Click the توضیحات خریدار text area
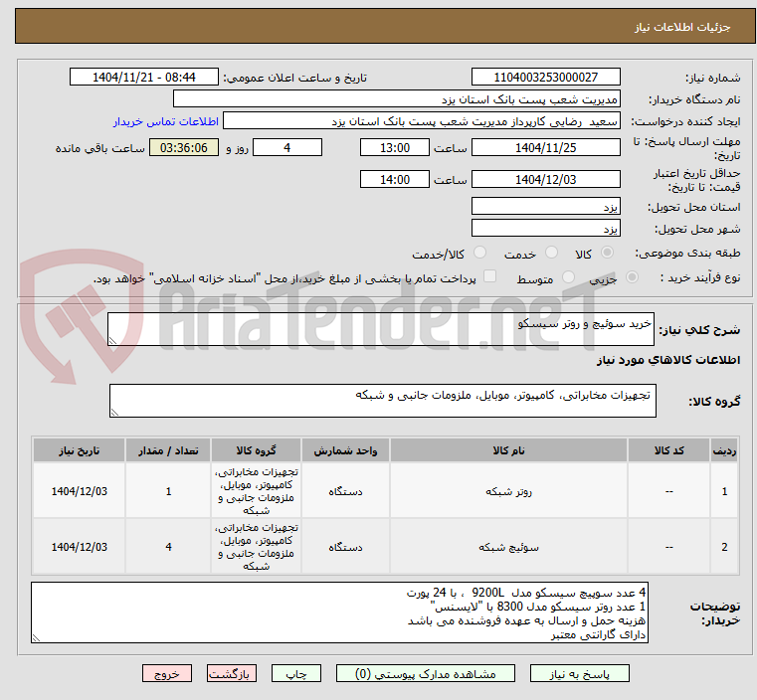This screenshot has width=757, height=700. [x=339, y=612]
